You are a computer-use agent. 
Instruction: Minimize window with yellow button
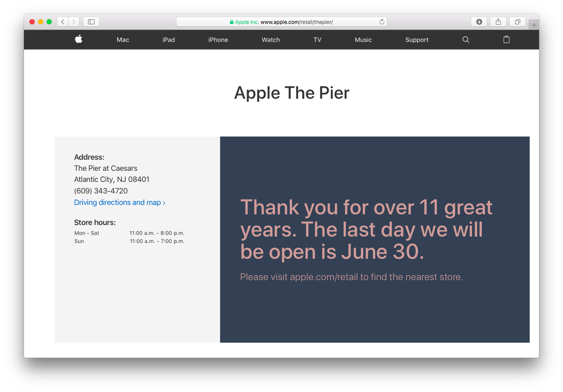(x=40, y=22)
